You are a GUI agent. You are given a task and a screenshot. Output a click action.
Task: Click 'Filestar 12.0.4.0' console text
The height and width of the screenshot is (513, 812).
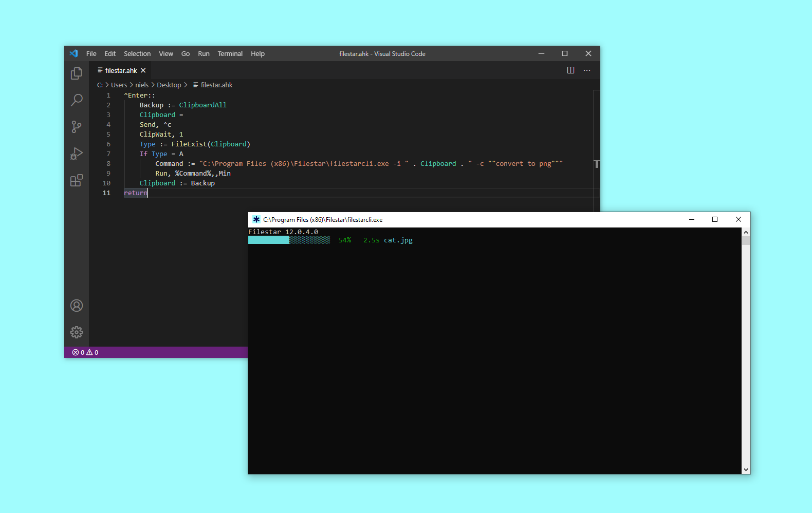283,232
